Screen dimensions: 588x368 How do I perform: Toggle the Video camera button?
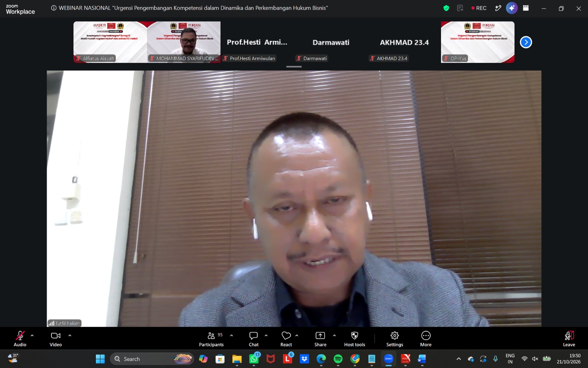(56, 339)
